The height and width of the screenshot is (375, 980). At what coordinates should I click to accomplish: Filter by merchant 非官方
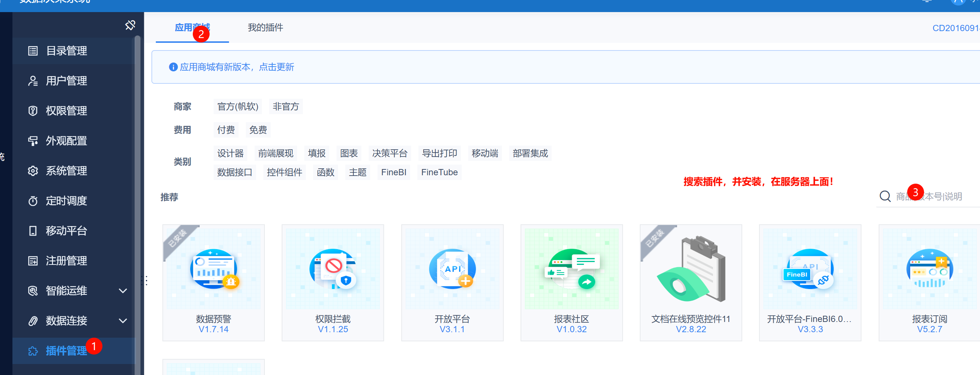click(x=286, y=107)
